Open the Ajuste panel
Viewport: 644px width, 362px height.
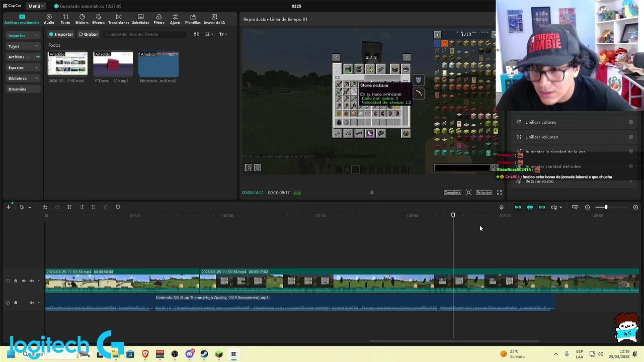(x=175, y=19)
